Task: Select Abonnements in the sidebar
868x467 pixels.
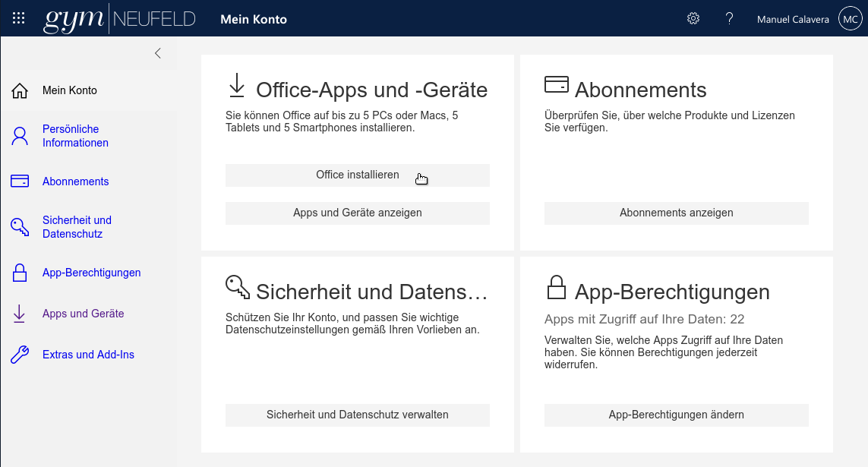Action: (75, 181)
